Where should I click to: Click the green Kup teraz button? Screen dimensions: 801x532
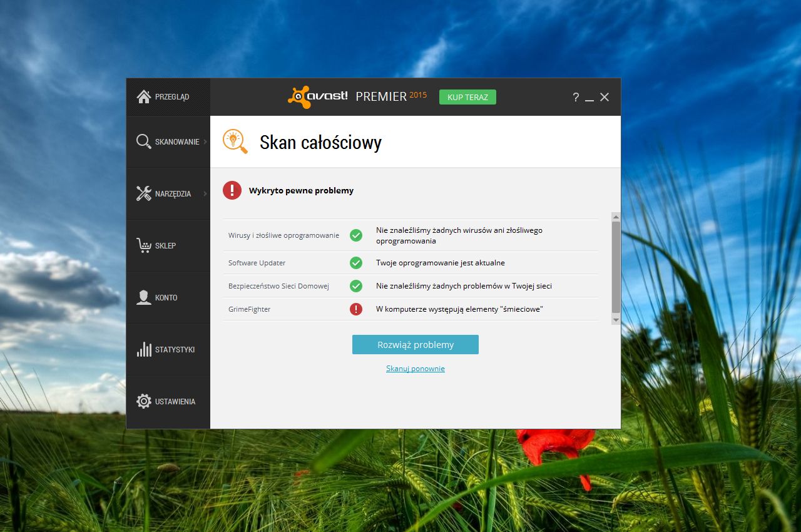click(x=467, y=97)
